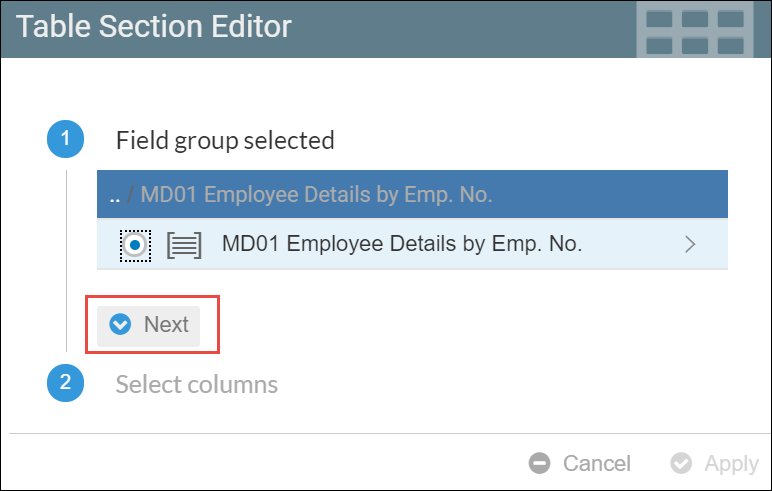
Task: Click the Table Section Editor title
Action: click(154, 27)
